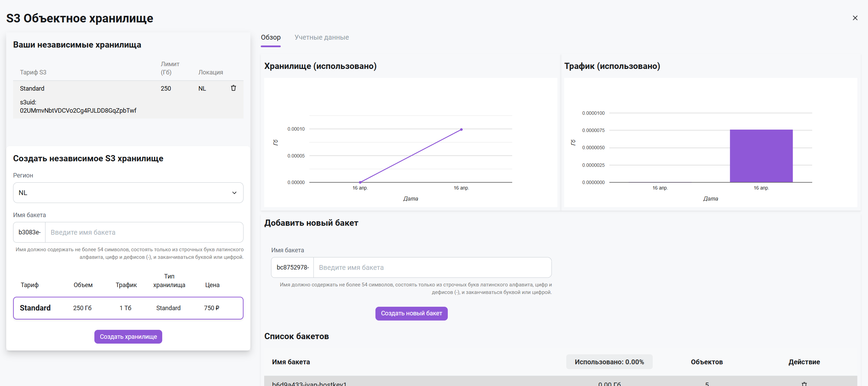This screenshot has height=386, width=868.
Task: Click the Создать хранилище button
Action: pos(128,337)
